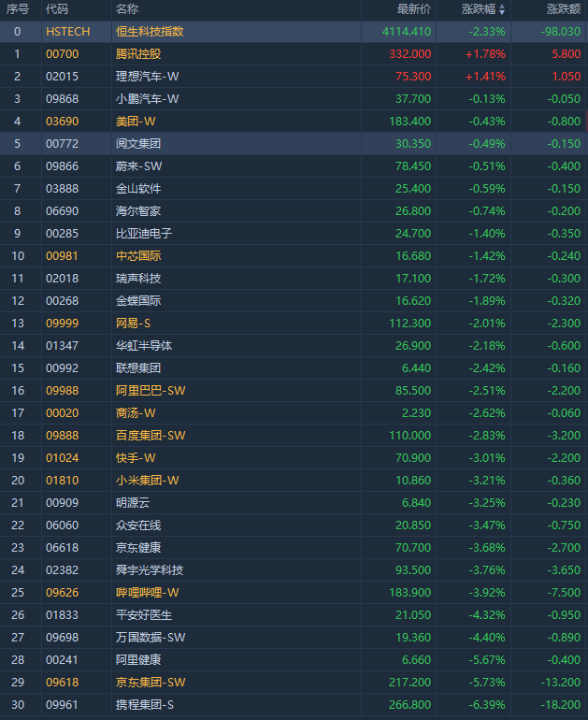
Task: Click change percent -2.33%
Action: pos(487,32)
